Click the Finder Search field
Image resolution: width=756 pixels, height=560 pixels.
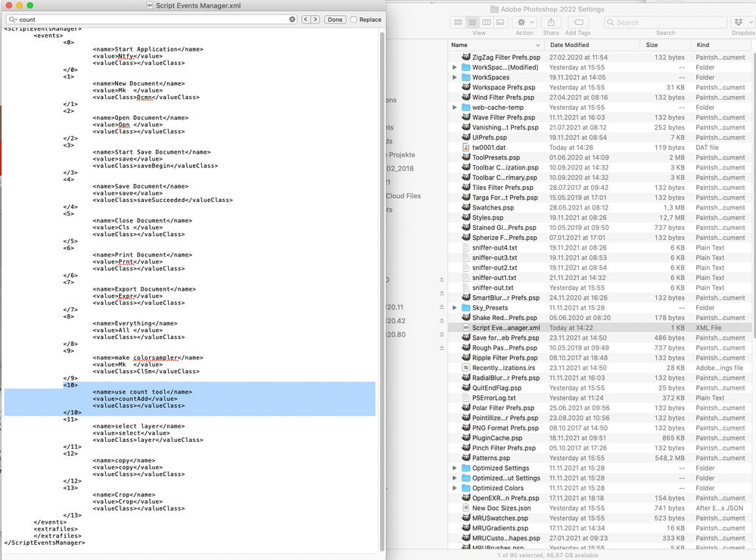665,22
